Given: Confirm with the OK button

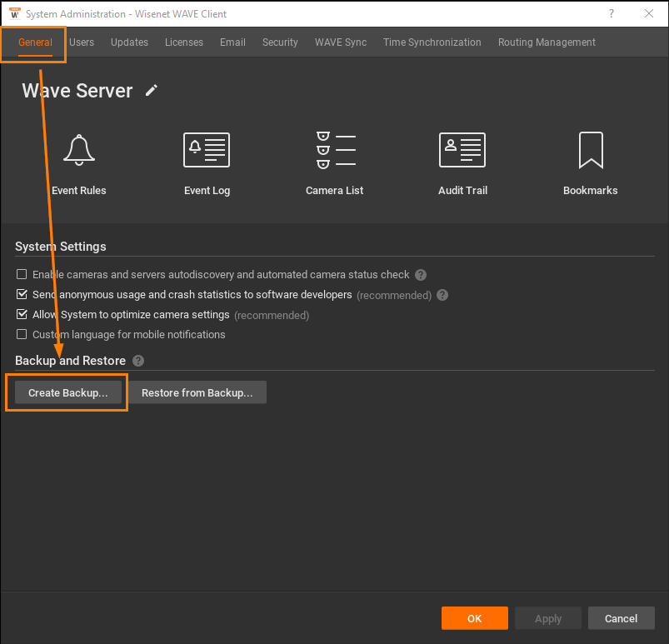Looking at the screenshot, I should point(474,618).
